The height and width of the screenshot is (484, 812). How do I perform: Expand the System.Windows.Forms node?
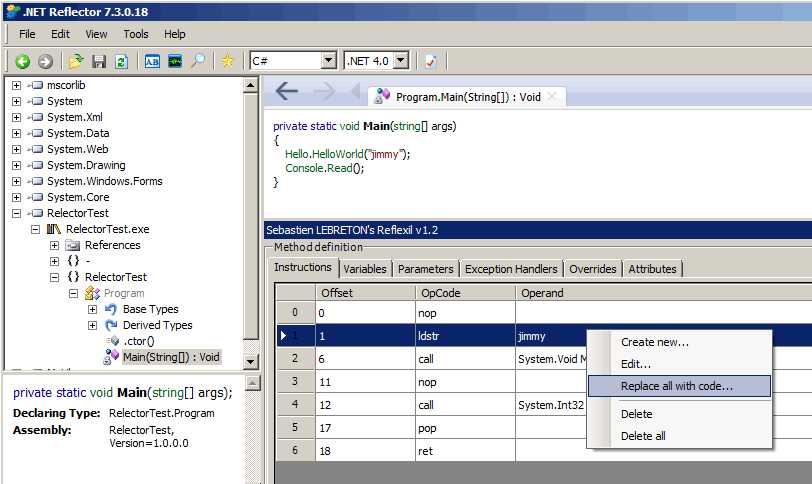(17, 182)
